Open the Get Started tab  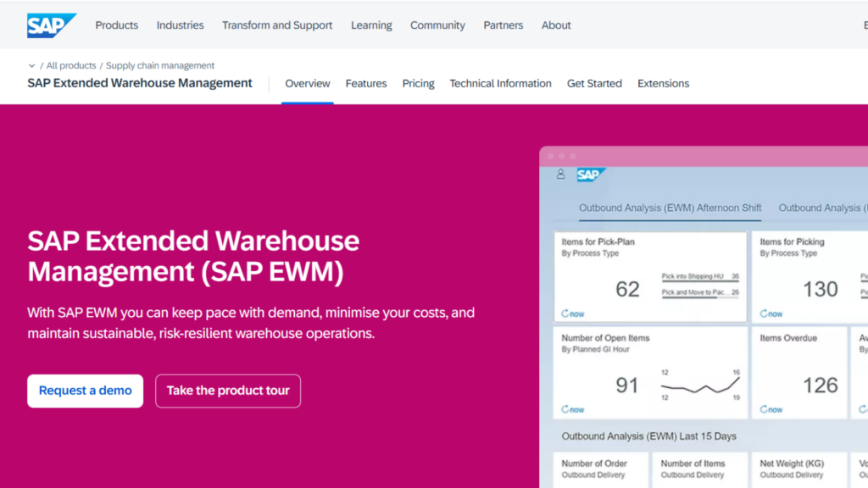point(594,84)
